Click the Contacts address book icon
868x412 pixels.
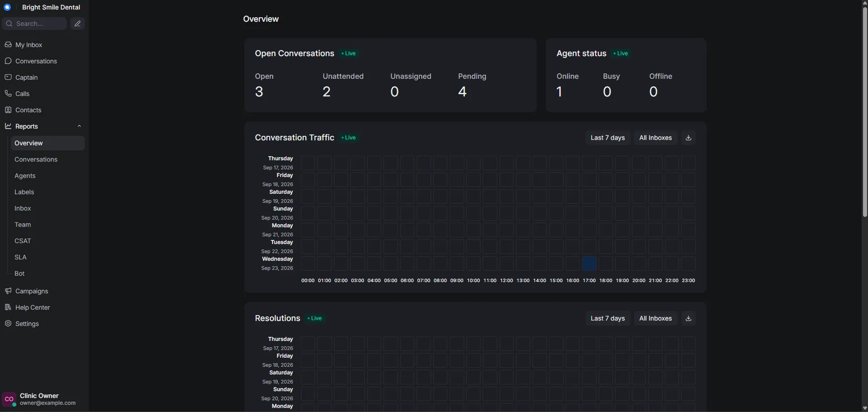point(8,110)
